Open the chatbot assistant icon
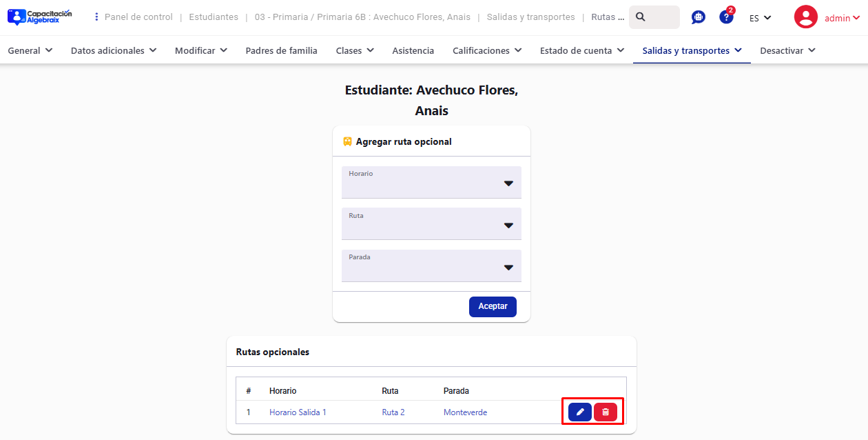 click(x=699, y=17)
